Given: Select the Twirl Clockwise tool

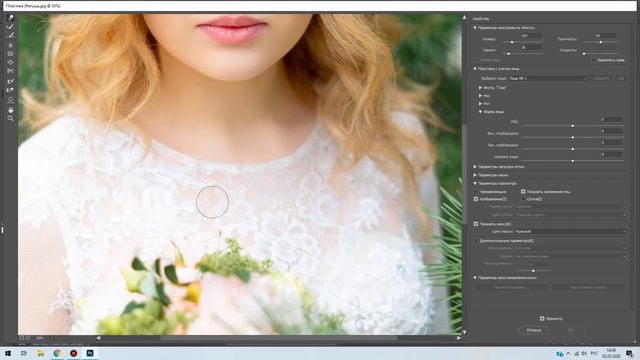Looking at the screenshot, I should tap(11, 45).
